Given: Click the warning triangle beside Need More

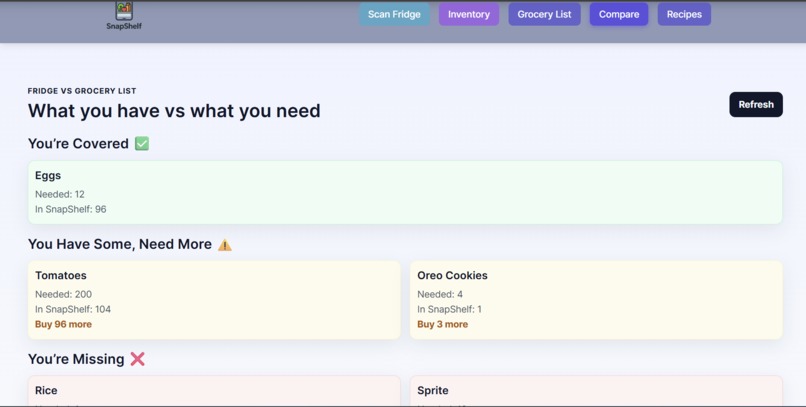Looking at the screenshot, I should 225,245.
